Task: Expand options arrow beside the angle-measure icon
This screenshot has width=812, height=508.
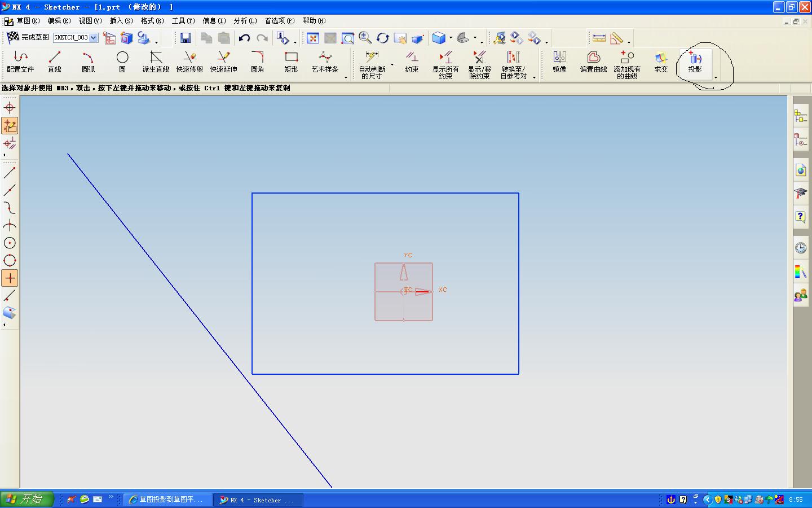Action: (629, 41)
